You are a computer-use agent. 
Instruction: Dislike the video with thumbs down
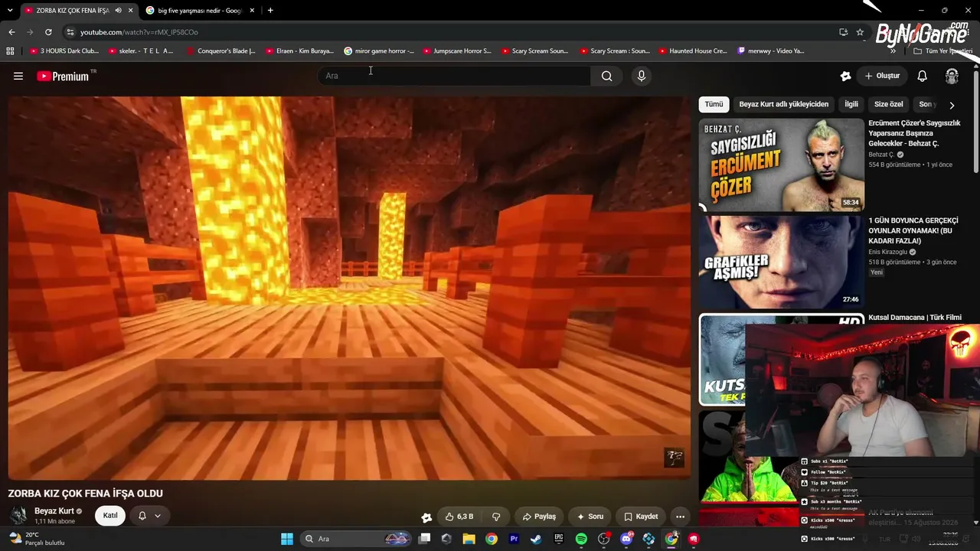(x=496, y=517)
